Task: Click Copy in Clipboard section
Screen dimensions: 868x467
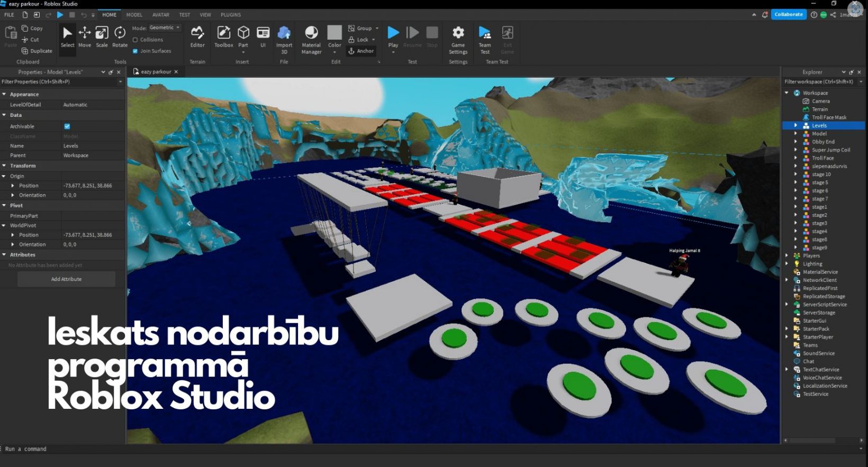Action: [32, 28]
